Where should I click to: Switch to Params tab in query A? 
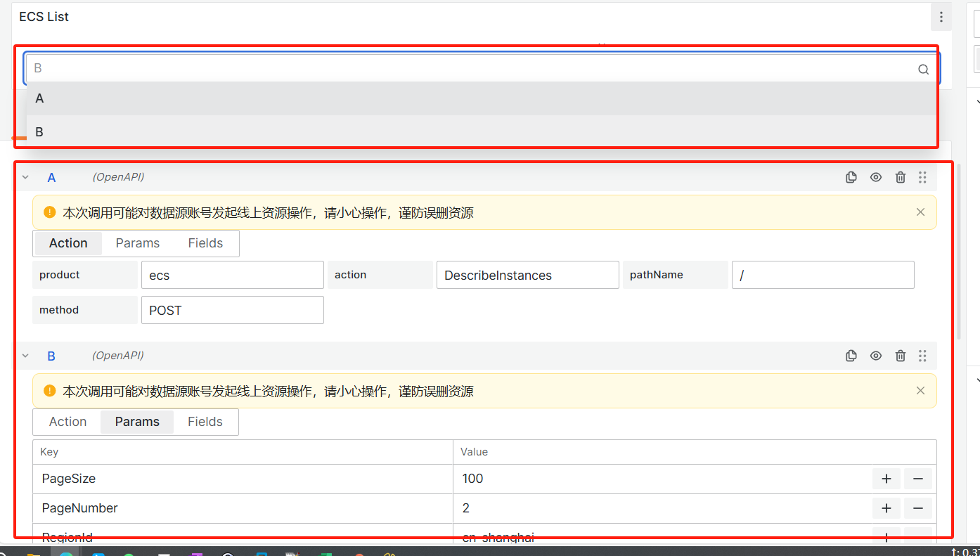(138, 243)
